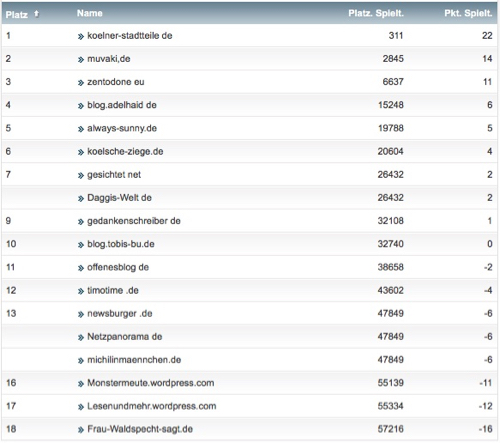
Task: Click the arrow icon before newsburger .de
Action: tap(81, 314)
